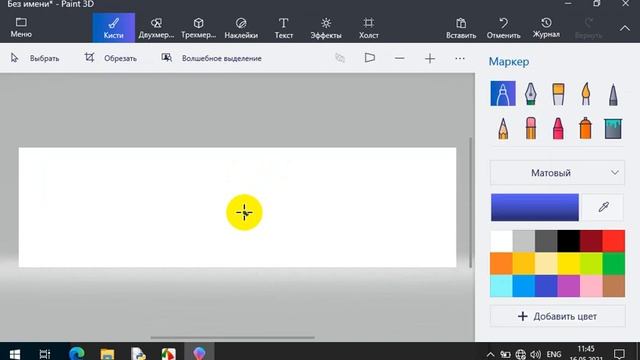Click the Добавить цвет button

(x=557, y=316)
